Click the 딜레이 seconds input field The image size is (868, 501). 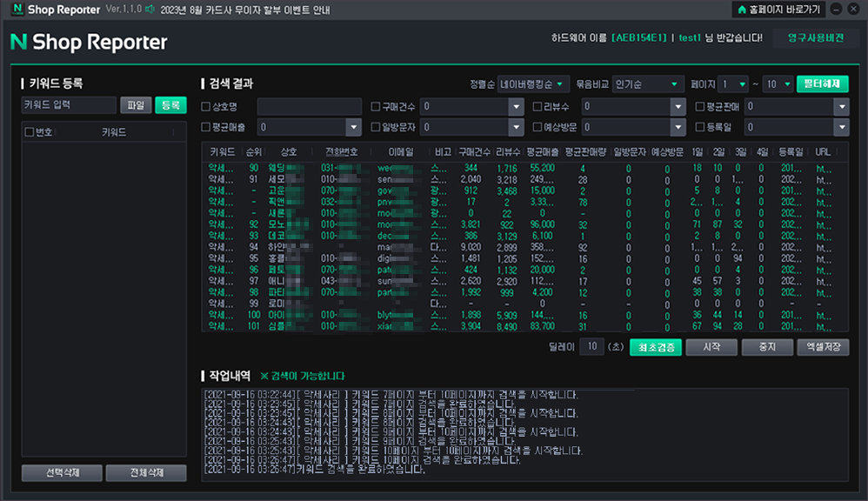coord(591,347)
